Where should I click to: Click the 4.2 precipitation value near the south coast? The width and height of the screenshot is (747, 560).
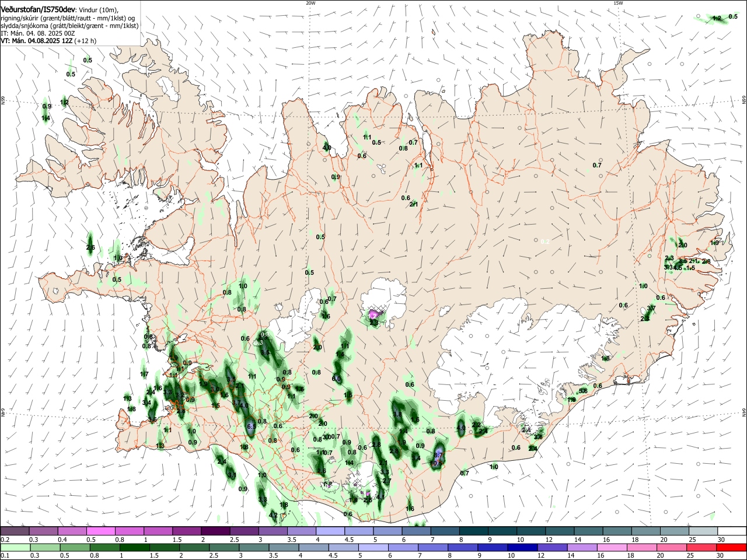pos(273,515)
